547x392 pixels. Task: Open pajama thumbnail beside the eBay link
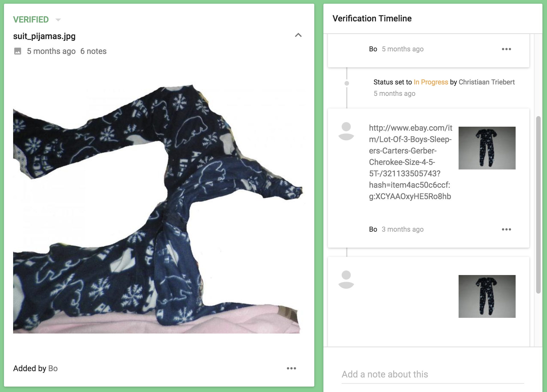(x=487, y=148)
